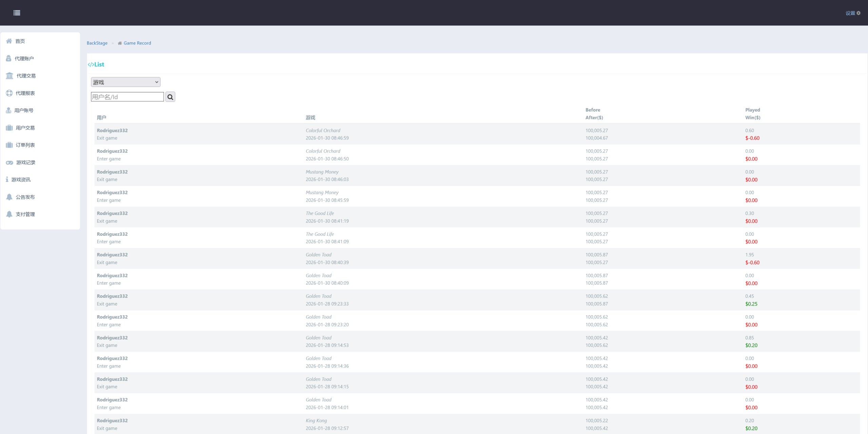Click the info icon for 游戏资讯
Screen dimensions: 868x434
click(7, 180)
